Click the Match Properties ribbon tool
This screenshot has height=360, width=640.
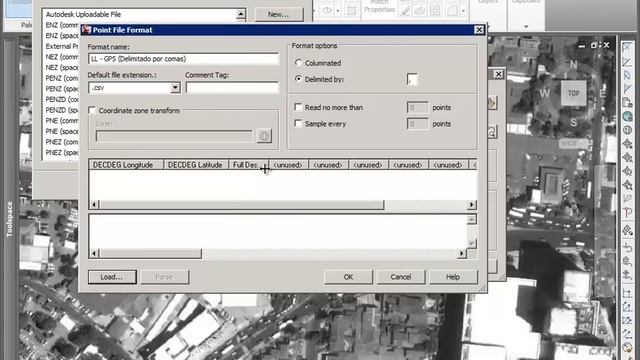point(379,7)
